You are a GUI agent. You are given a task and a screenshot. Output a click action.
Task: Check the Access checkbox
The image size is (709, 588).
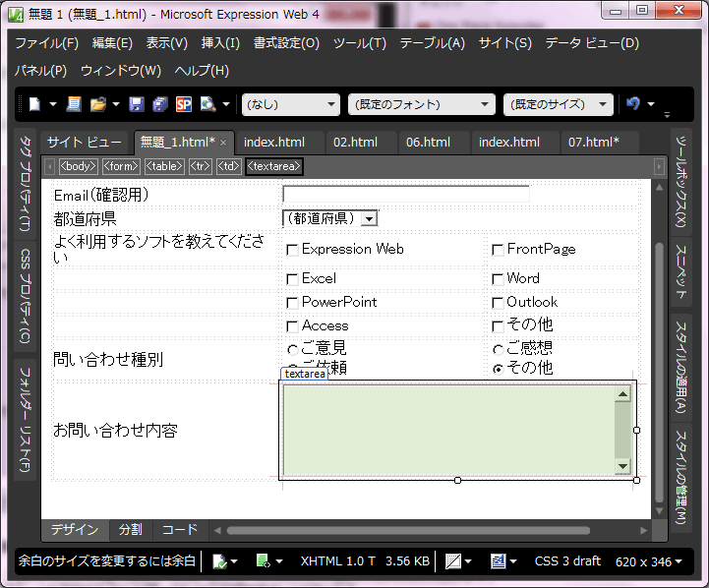pyautogui.click(x=293, y=326)
